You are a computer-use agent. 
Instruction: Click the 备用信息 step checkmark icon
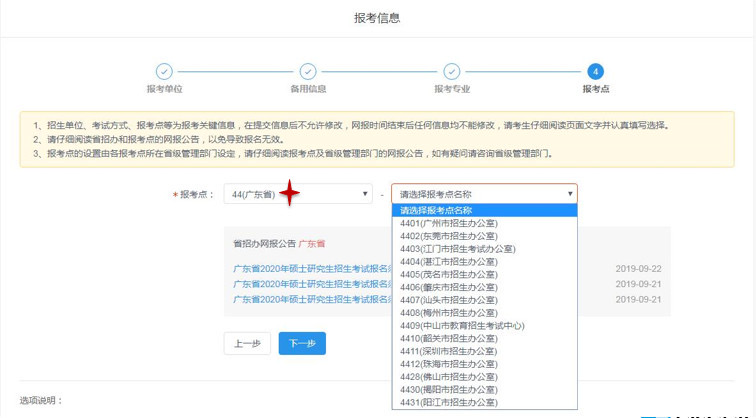308,71
